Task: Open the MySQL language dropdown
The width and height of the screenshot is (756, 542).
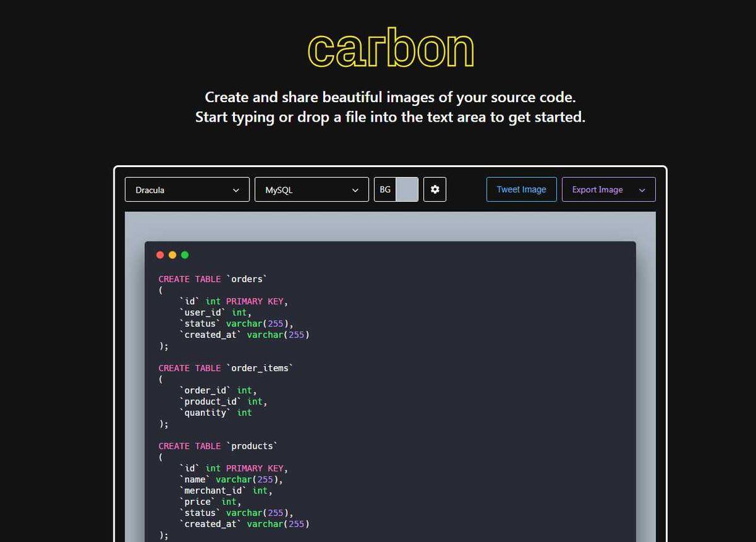Action: tap(312, 190)
